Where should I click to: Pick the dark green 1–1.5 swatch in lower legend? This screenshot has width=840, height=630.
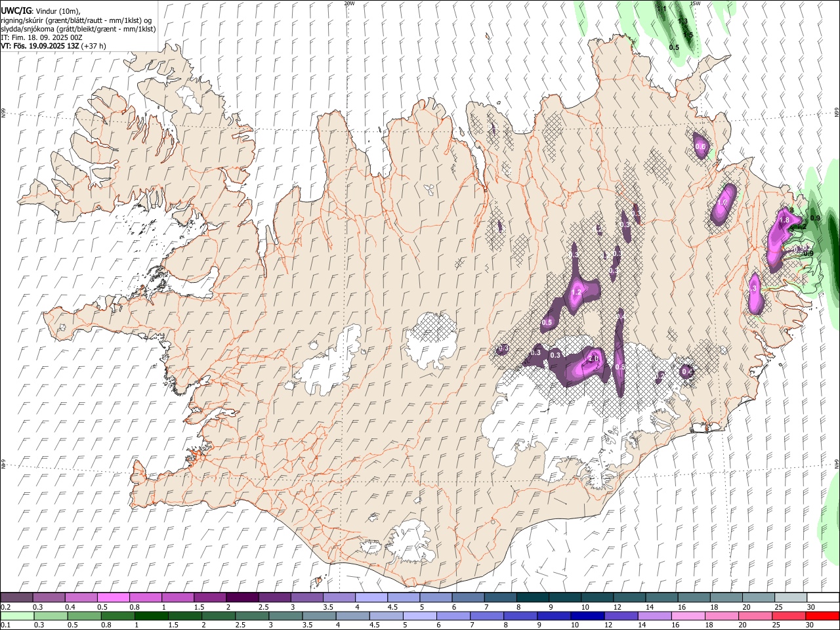pos(151,616)
